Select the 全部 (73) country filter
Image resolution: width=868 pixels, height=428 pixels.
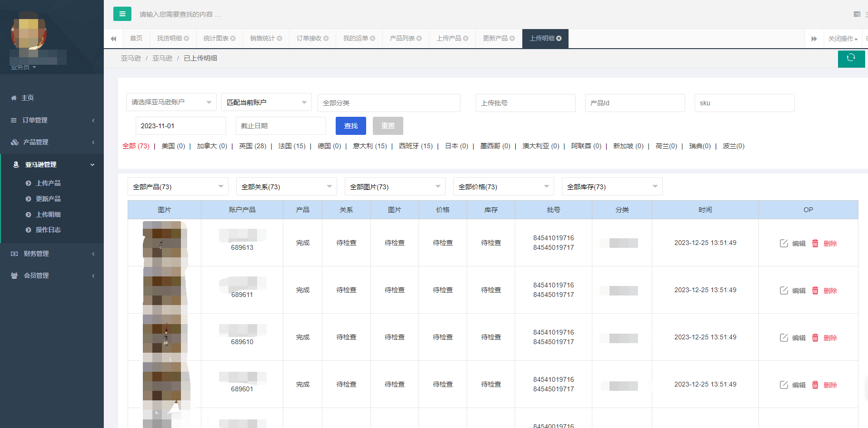pos(136,146)
